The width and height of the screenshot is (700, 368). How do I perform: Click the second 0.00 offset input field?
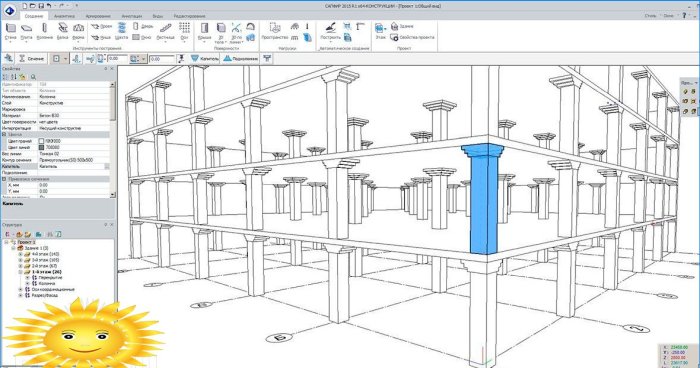coord(162,59)
